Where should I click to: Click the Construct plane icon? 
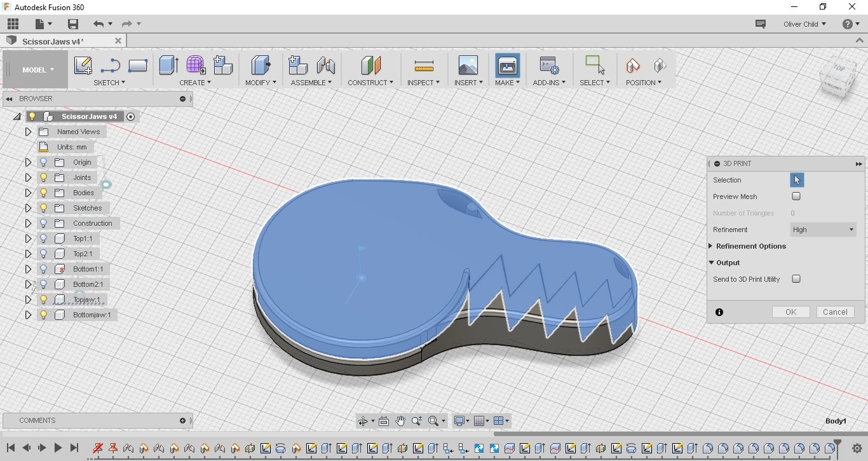pos(370,65)
